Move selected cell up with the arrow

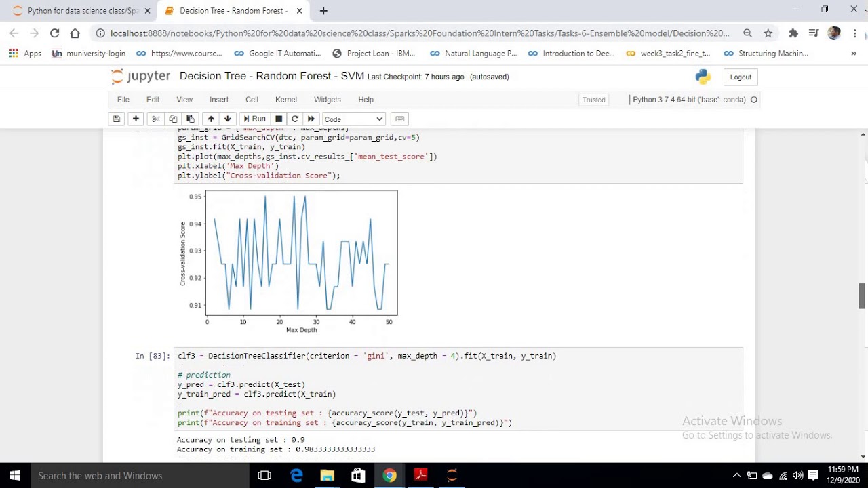(x=211, y=119)
